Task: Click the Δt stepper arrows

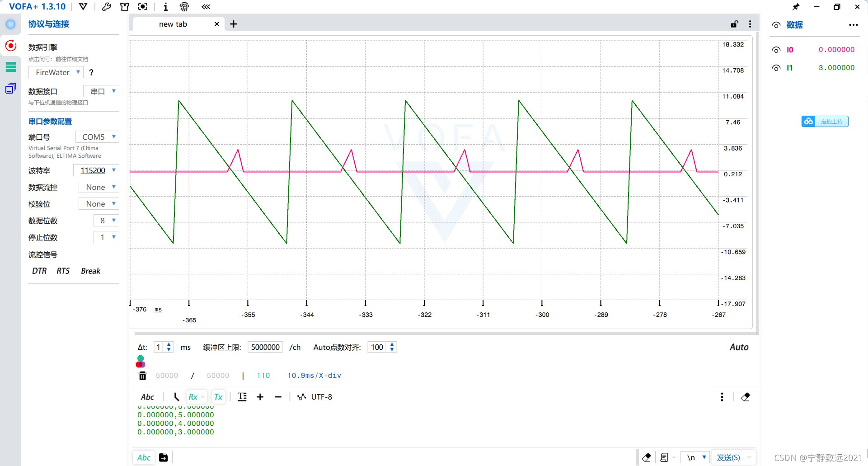Action: pos(169,347)
